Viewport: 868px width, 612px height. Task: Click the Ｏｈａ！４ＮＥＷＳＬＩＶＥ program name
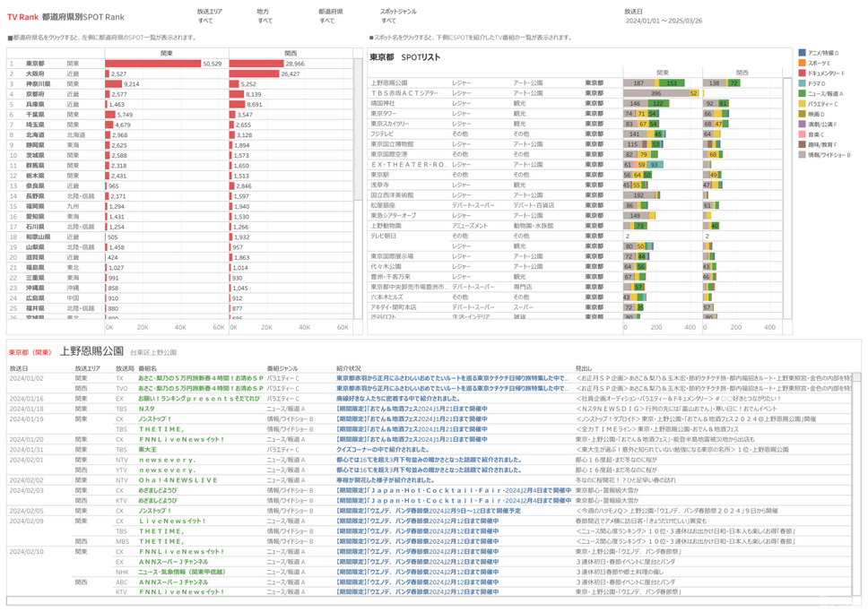pyautogui.click(x=178, y=479)
